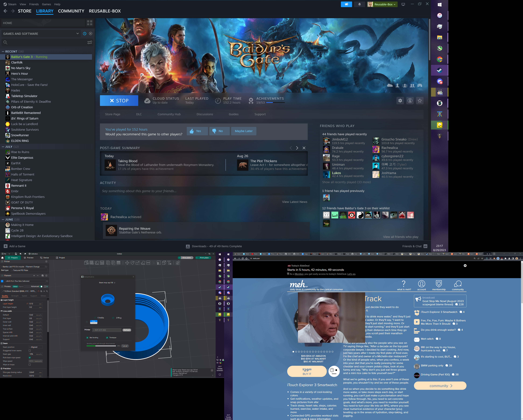
Task: Bookmark meh.com with star icon
Action: pyautogui.click(x=482, y=259)
